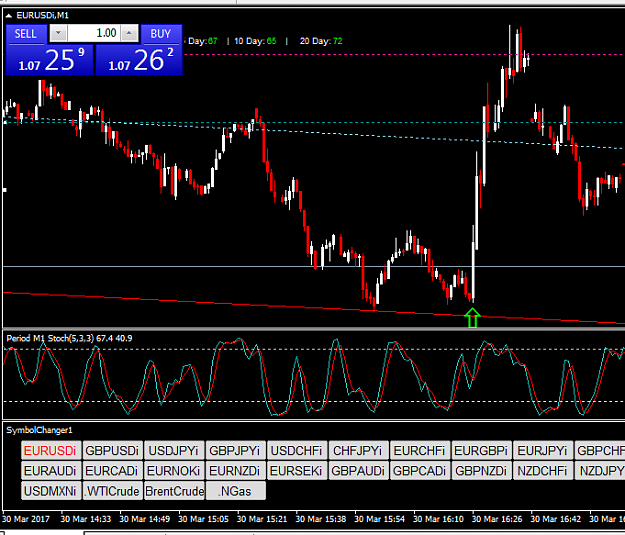Click the SymbolChanger1 label
This screenshot has width=625, height=535.
click(x=39, y=430)
